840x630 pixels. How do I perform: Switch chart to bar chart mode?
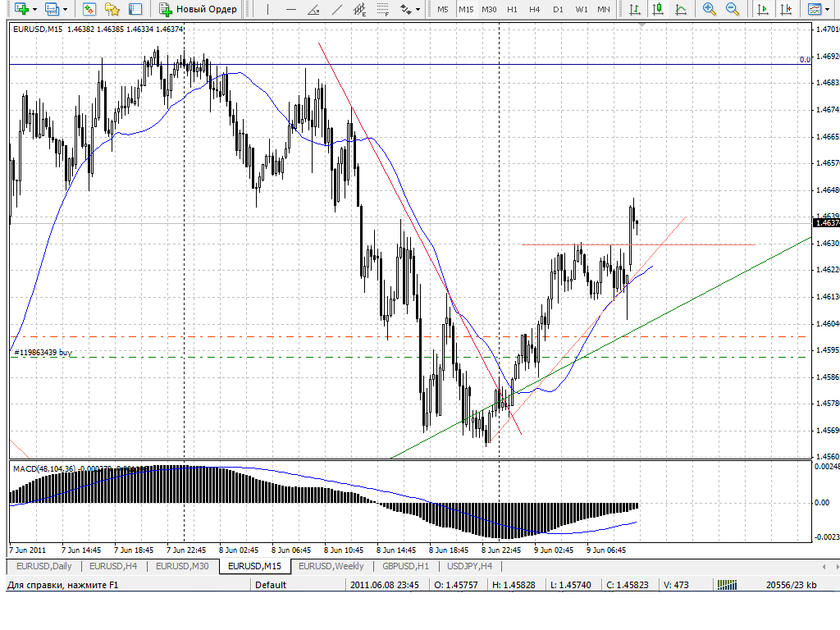(635, 9)
